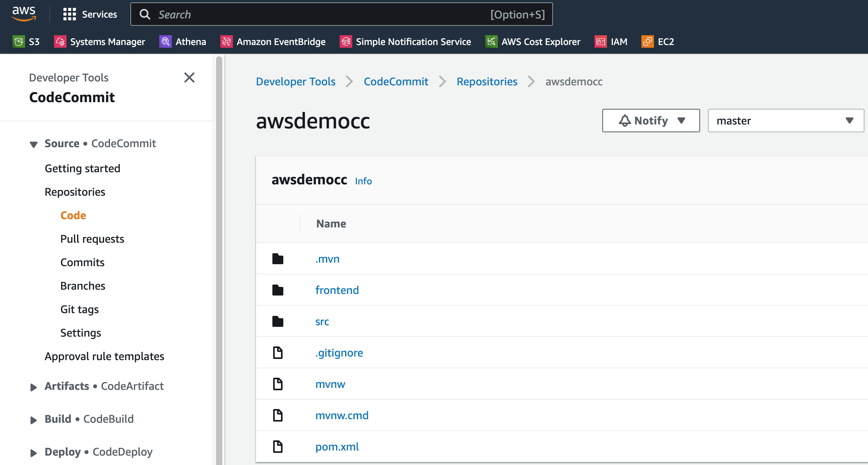
Task: Go to Repositories breadcrumb
Action: [487, 81]
